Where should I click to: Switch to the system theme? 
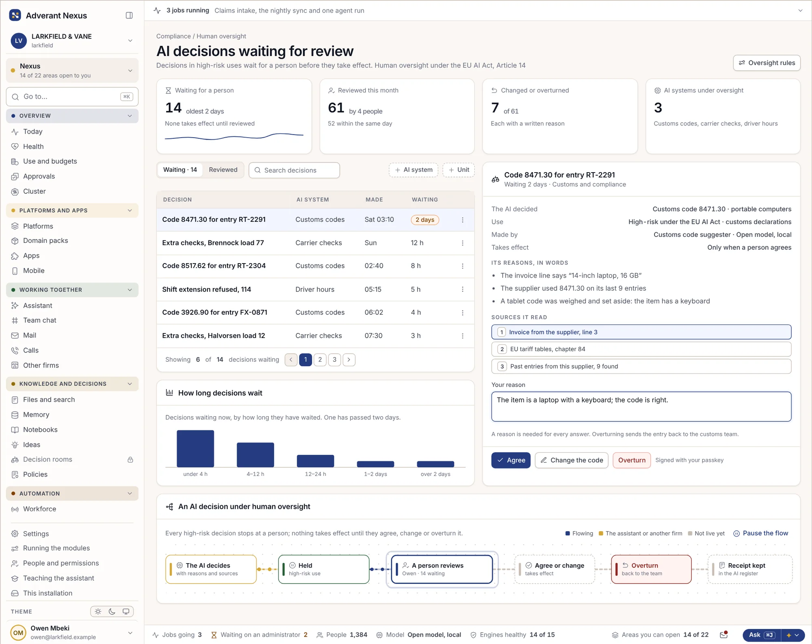coord(126,612)
